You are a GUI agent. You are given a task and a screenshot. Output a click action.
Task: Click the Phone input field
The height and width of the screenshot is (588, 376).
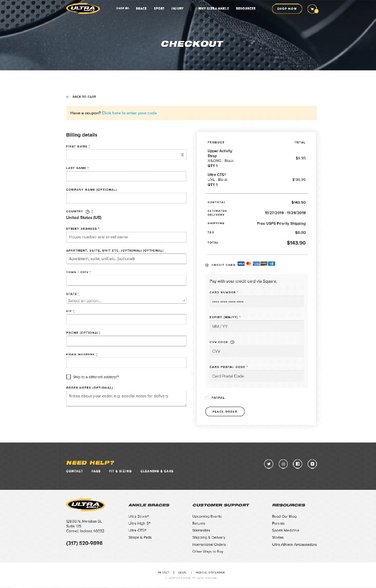126,341
